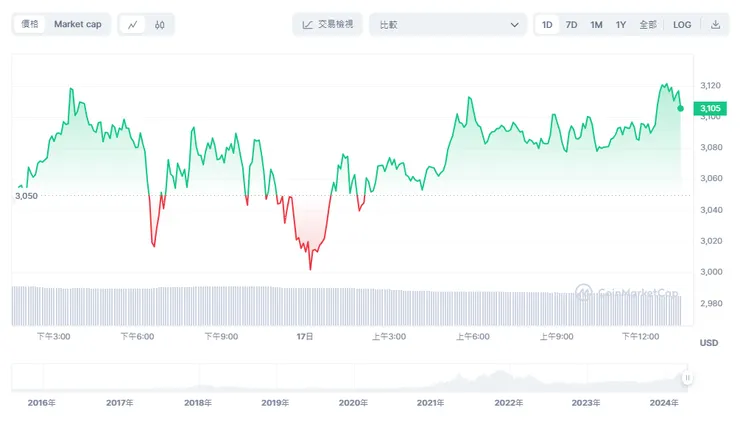The width and height of the screenshot is (740, 427).
Task: Click the pause handle on range slider
Action: pyautogui.click(x=687, y=378)
